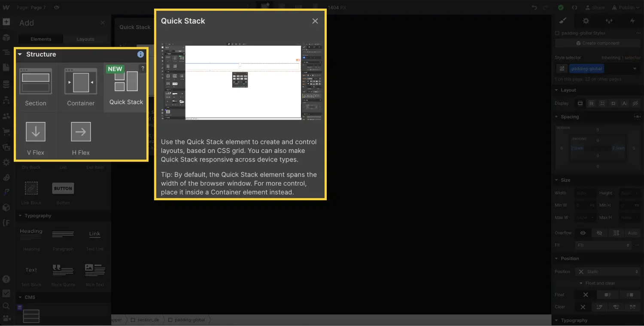Expand the Typography section in Style panel
This screenshot has height=326, width=644.
(574, 320)
